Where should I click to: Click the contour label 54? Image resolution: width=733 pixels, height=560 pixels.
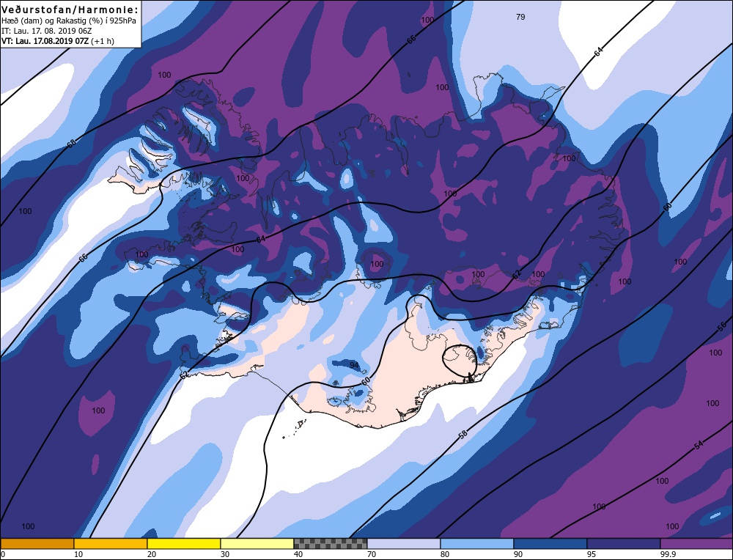tap(699, 445)
